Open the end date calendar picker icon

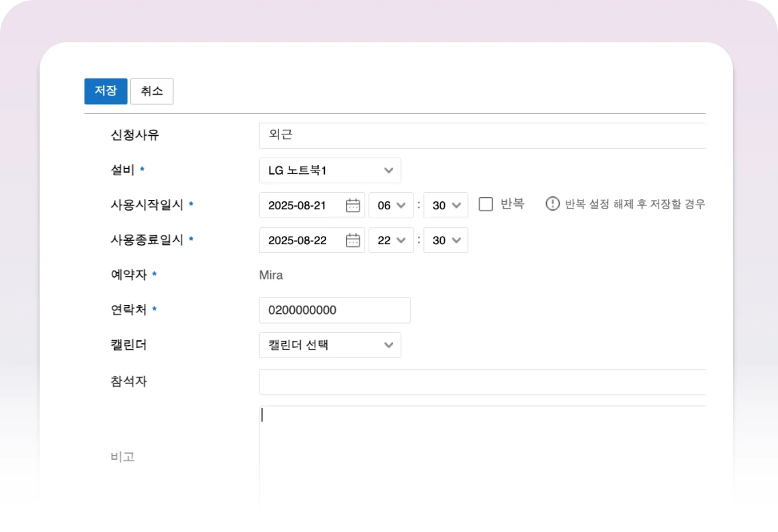353,240
